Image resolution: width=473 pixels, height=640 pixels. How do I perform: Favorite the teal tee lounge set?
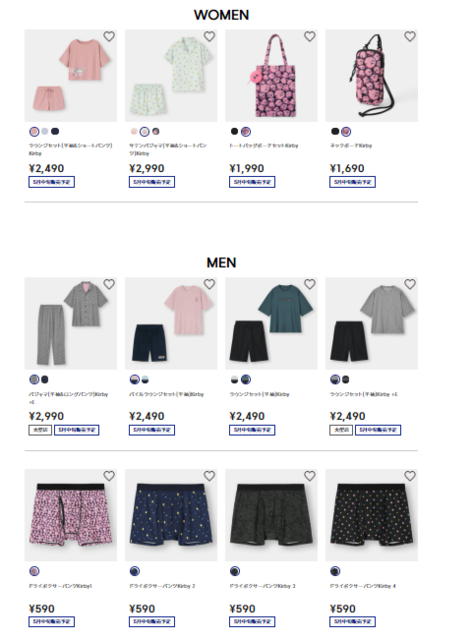click(x=310, y=284)
